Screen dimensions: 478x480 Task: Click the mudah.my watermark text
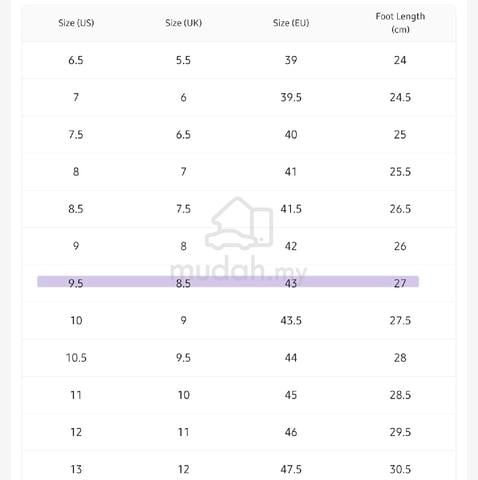tap(238, 269)
